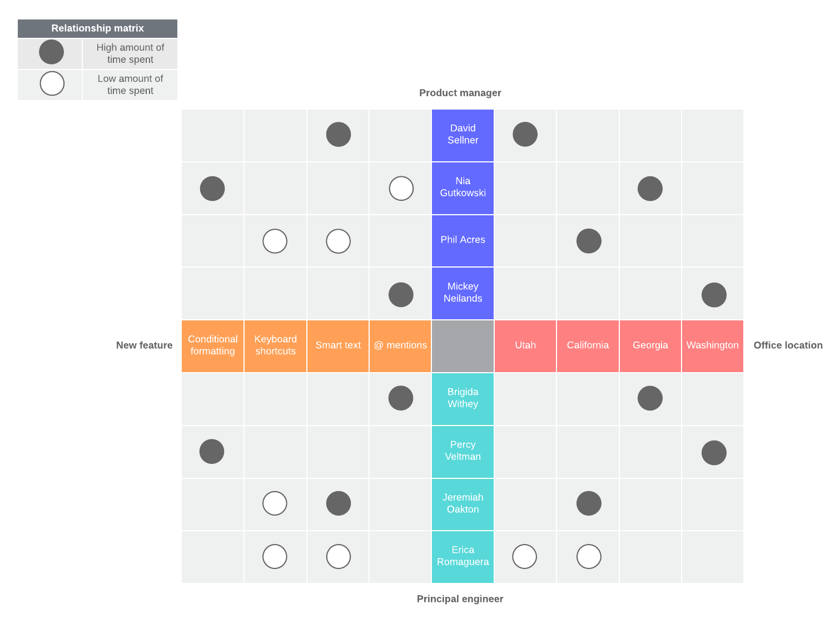This screenshot has width=840, height=628.
Task: Click the filled circle in the legend
Action: [51, 52]
